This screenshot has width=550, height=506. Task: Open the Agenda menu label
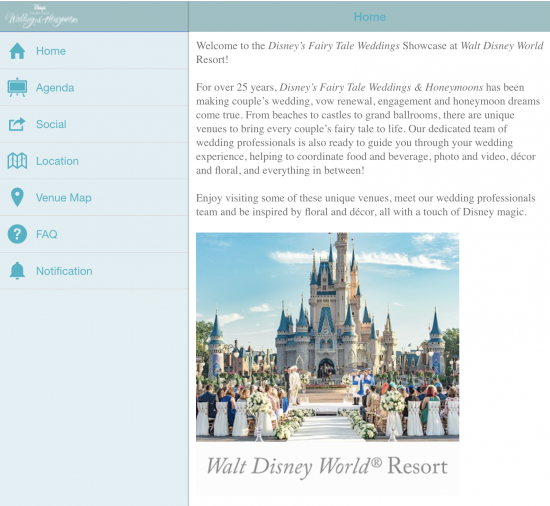55,88
